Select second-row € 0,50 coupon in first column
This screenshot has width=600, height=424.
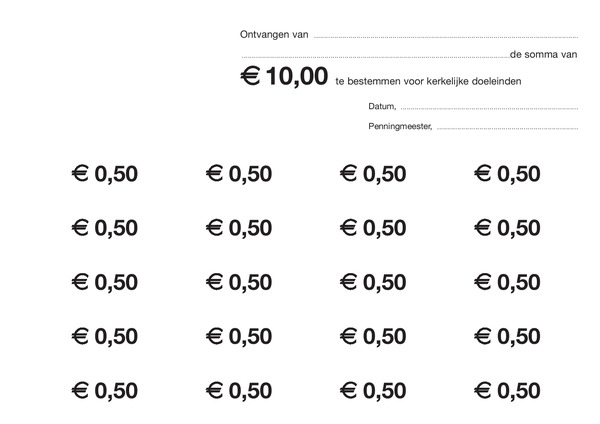click(105, 228)
